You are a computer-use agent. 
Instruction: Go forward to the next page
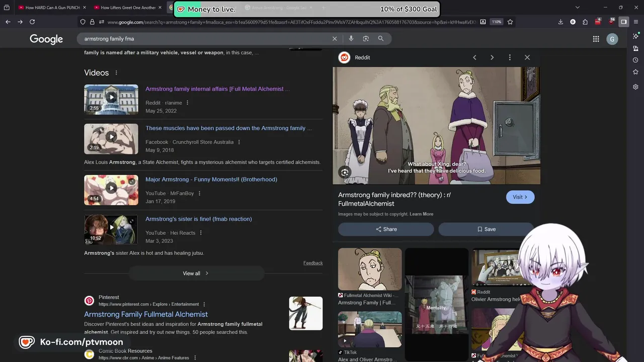pos(20,22)
